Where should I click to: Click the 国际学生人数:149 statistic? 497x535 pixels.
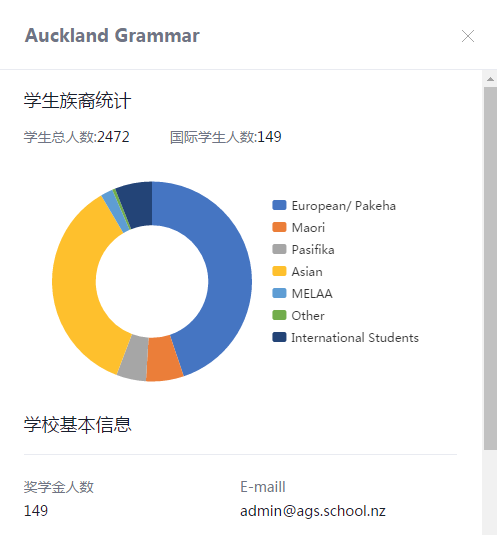tap(225, 137)
